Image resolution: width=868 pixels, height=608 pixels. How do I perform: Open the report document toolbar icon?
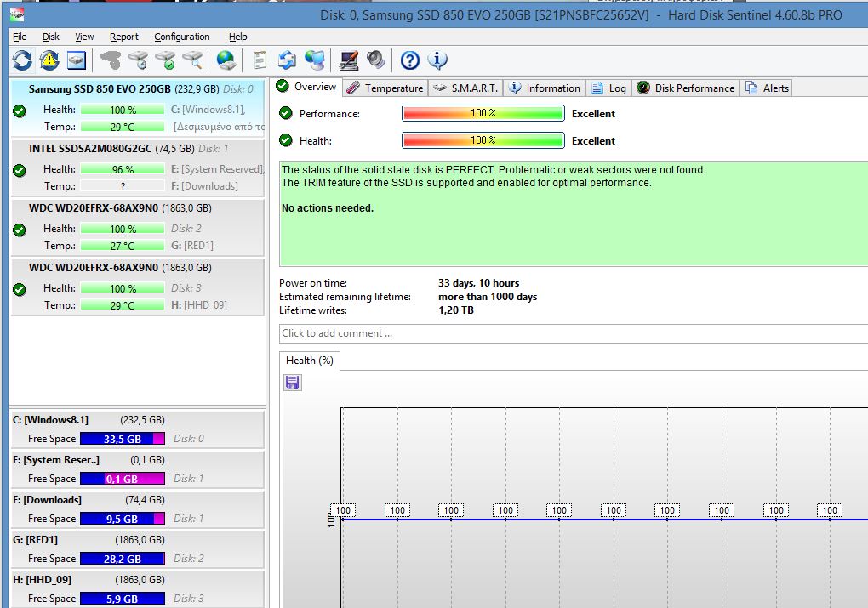260,60
